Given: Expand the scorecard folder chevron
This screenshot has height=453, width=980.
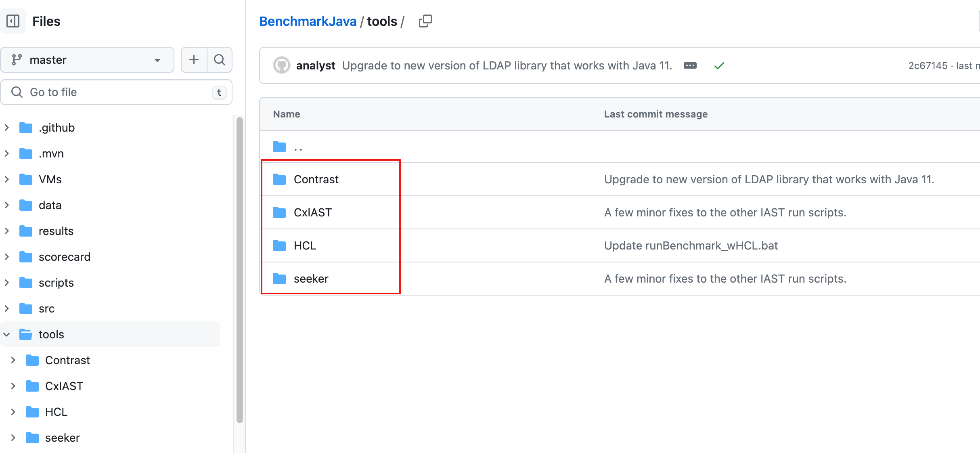Looking at the screenshot, I should (x=7, y=257).
